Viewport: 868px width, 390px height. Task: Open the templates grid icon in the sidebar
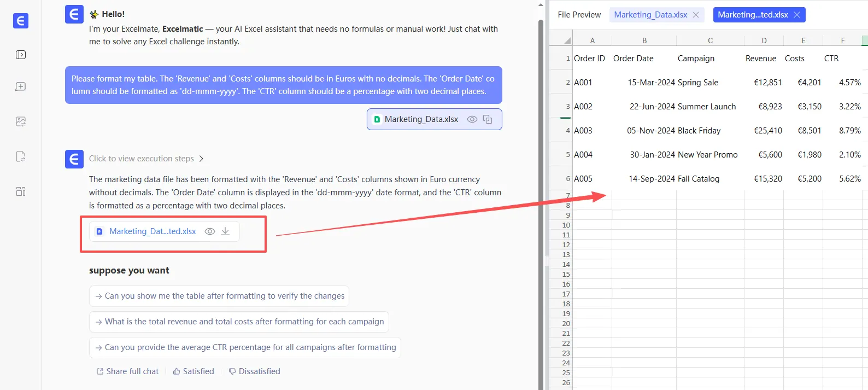(21, 191)
